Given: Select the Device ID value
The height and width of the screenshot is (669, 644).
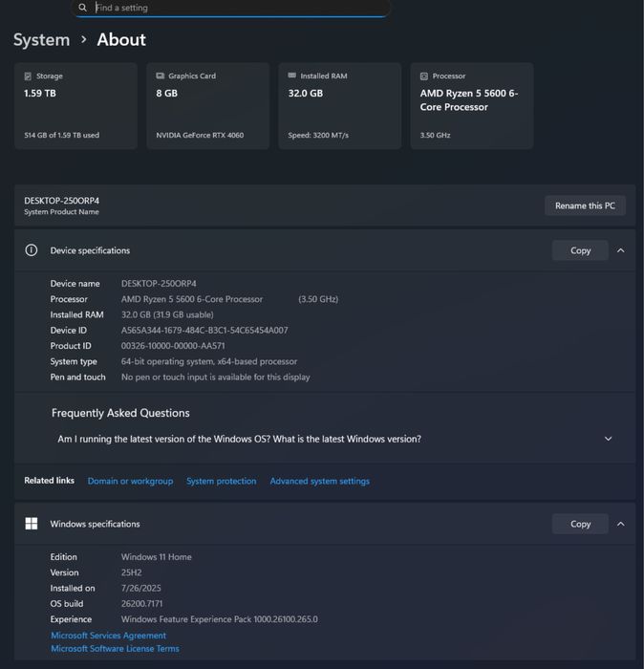Looking at the screenshot, I should click(204, 331).
